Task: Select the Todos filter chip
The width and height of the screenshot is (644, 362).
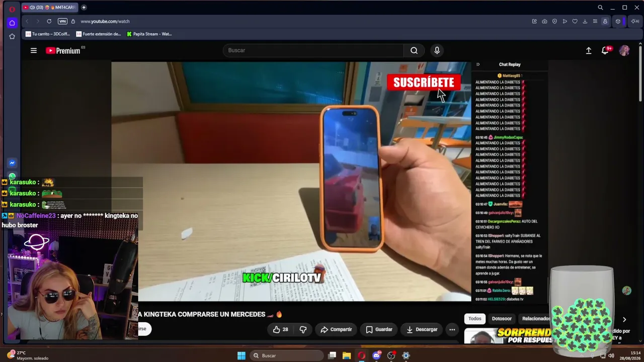Action: (x=475, y=319)
